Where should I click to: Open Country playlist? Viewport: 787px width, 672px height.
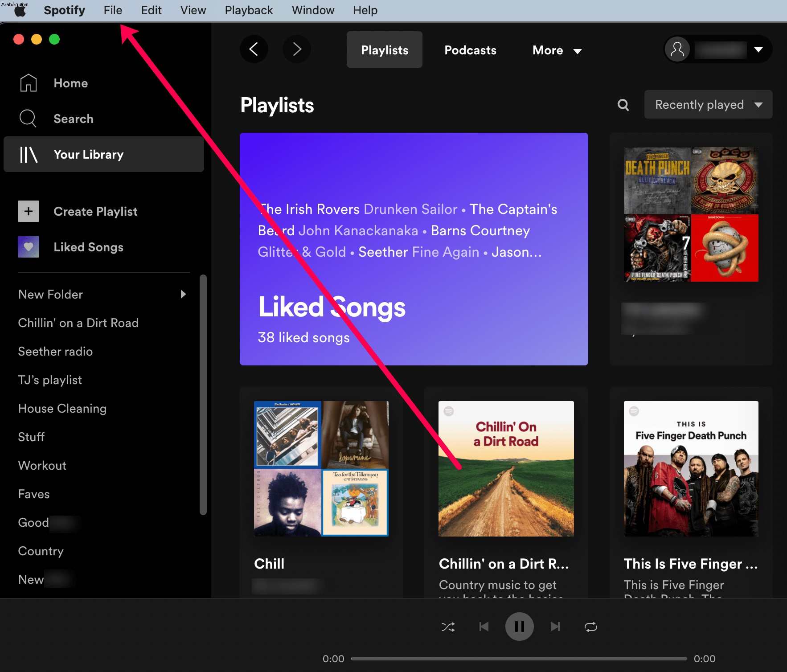pos(41,551)
